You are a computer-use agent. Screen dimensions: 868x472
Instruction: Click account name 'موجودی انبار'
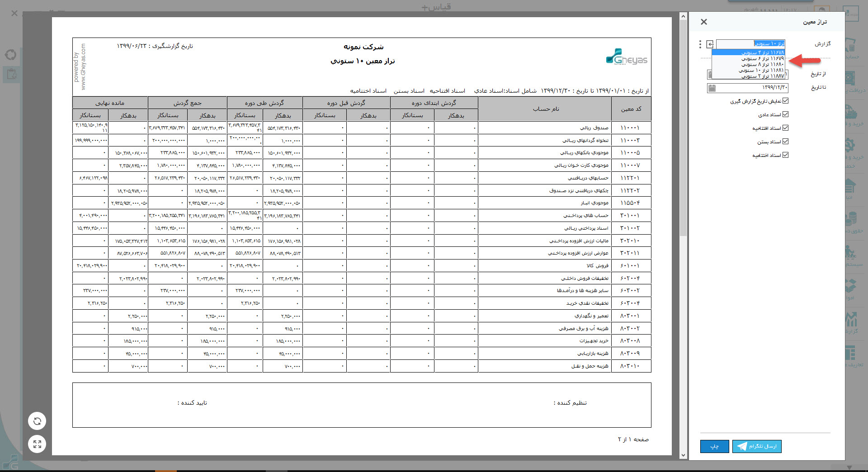(594, 203)
